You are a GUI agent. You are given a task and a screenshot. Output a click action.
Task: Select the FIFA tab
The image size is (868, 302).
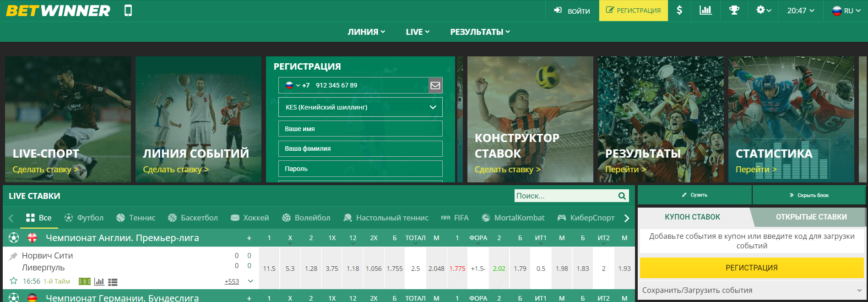click(x=455, y=218)
